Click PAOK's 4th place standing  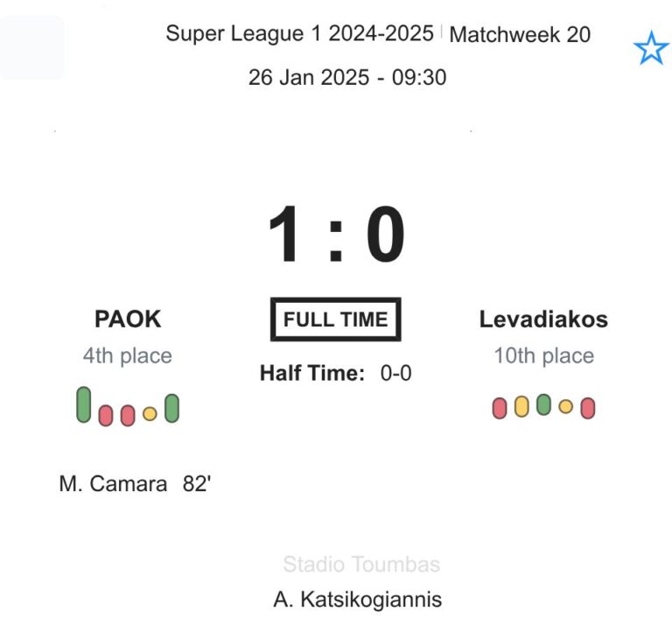click(x=128, y=356)
